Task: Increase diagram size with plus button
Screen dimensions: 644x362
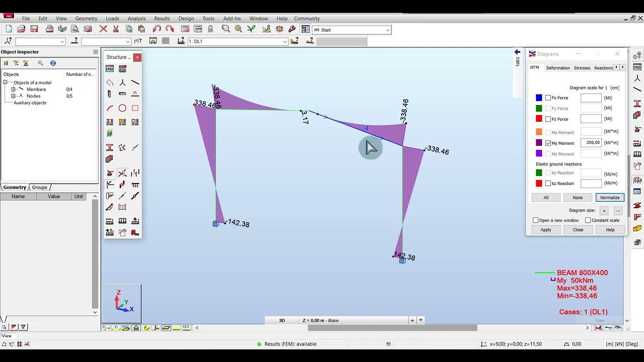Action: tap(604, 211)
